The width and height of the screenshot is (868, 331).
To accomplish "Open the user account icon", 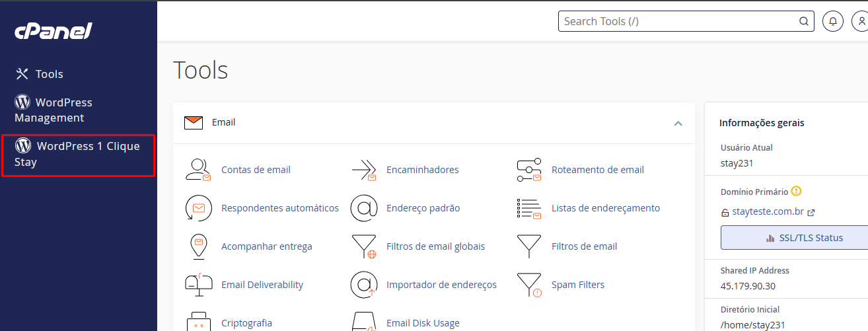I will tap(860, 21).
